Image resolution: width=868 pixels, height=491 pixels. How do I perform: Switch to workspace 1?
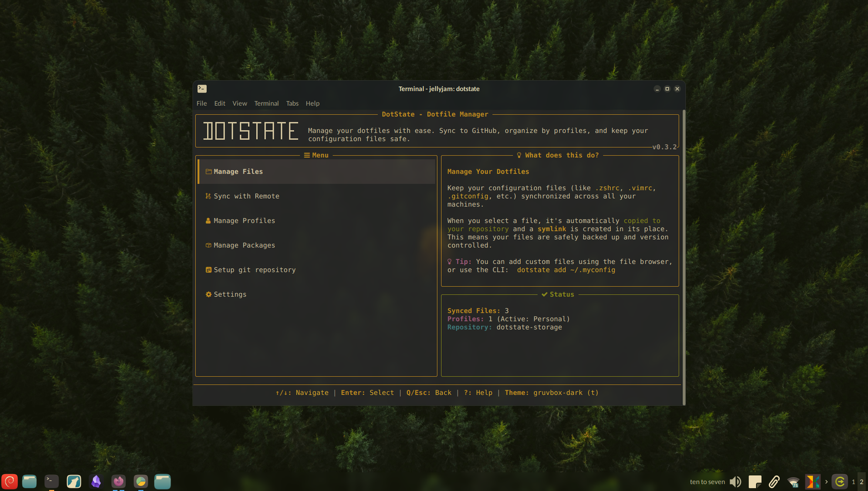pos(853,482)
